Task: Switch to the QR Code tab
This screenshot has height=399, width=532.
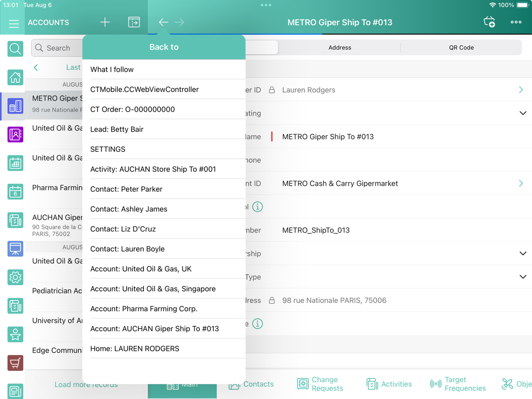Action: [x=461, y=48]
